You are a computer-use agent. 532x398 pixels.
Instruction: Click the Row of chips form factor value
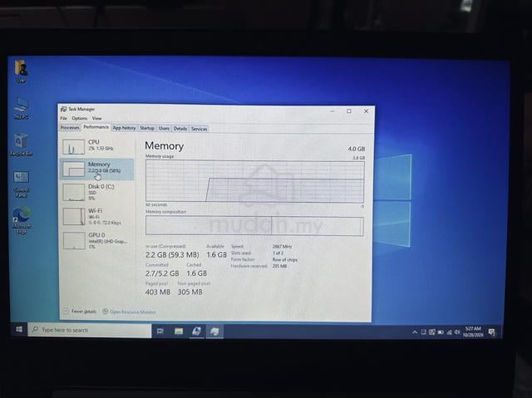[285, 260]
